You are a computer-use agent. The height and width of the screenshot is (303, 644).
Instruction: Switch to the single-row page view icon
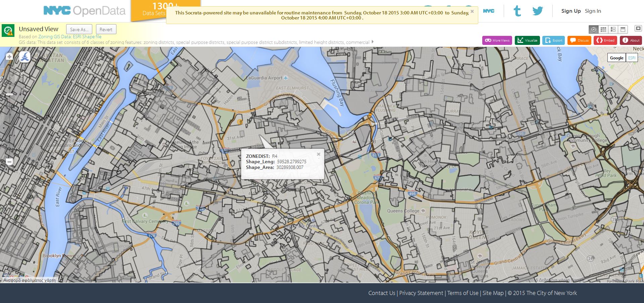point(623,29)
